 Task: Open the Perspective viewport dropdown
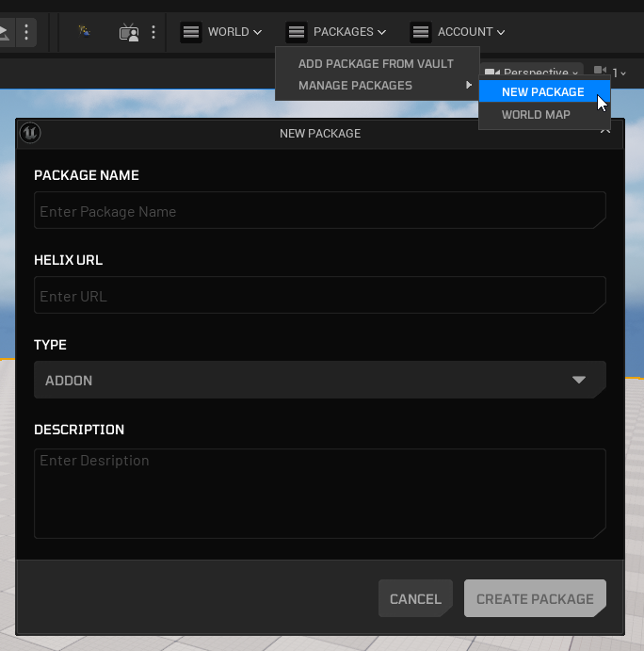click(x=532, y=72)
